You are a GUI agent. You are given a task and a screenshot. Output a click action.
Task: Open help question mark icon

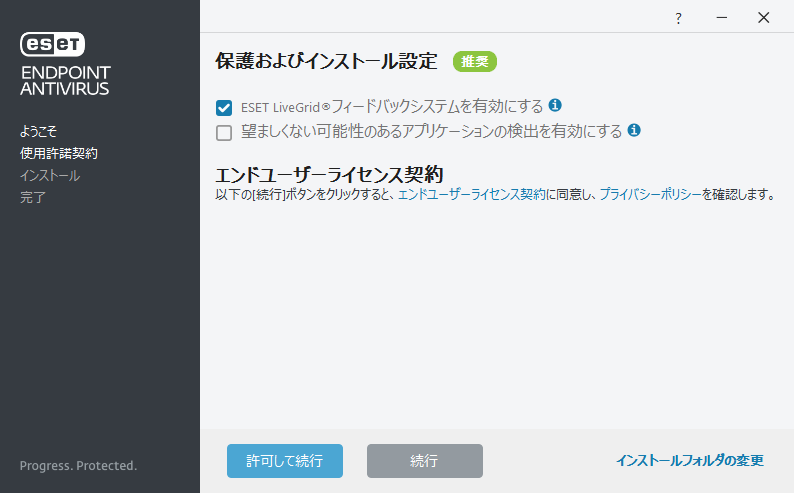click(x=678, y=19)
